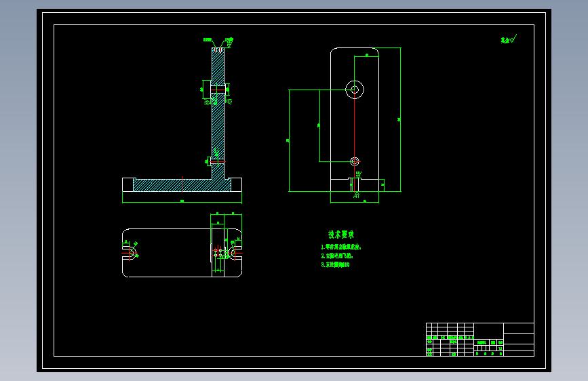This screenshot has height=381, width=588.
Task: Select the upper counterbore hole in section view
Action: [x=218, y=89]
